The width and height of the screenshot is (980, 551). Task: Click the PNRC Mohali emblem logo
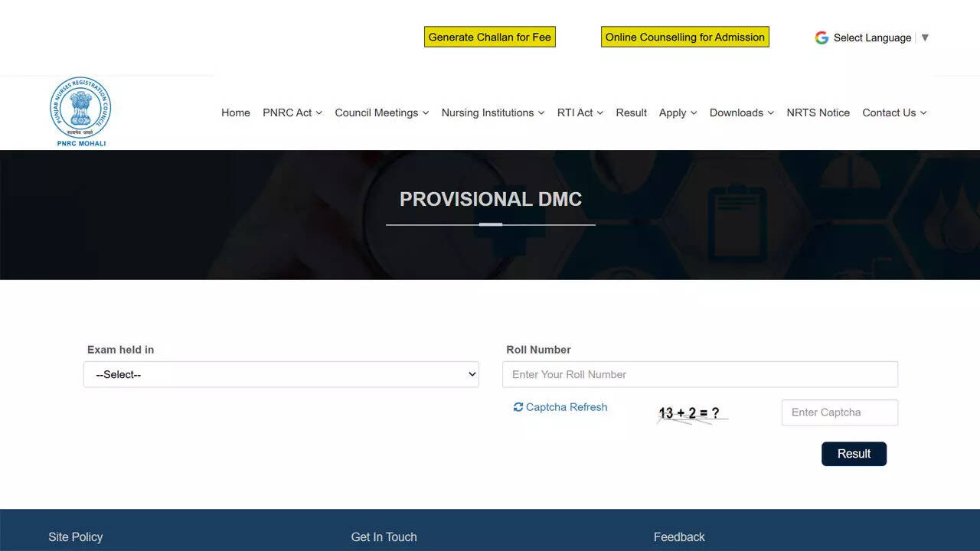(80, 110)
